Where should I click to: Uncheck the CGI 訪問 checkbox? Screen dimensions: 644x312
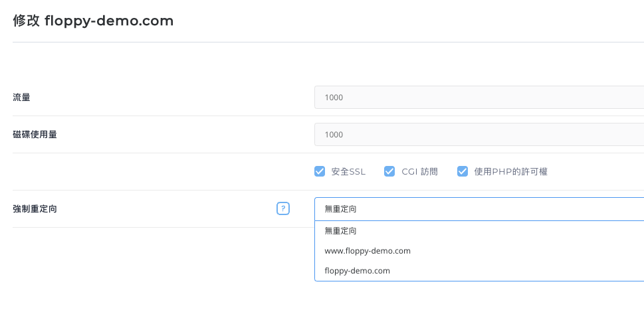click(x=389, y=171)
